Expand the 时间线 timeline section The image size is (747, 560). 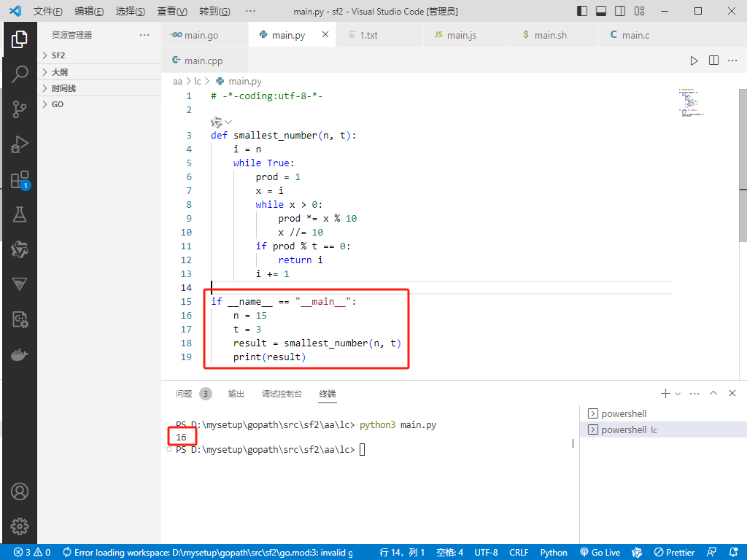(99, 88)
